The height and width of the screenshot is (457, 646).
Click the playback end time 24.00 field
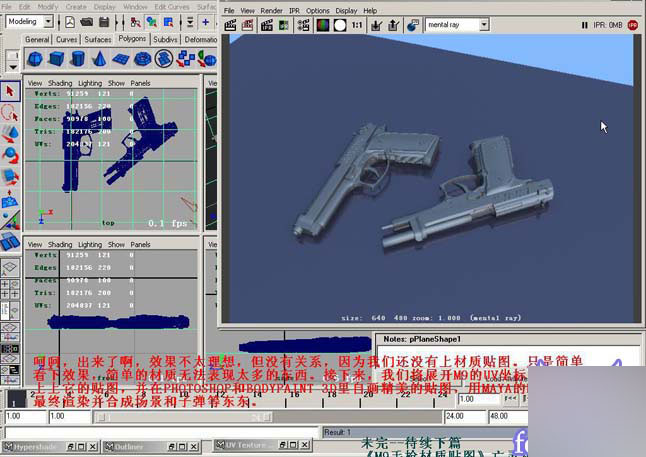click(465, 416)
